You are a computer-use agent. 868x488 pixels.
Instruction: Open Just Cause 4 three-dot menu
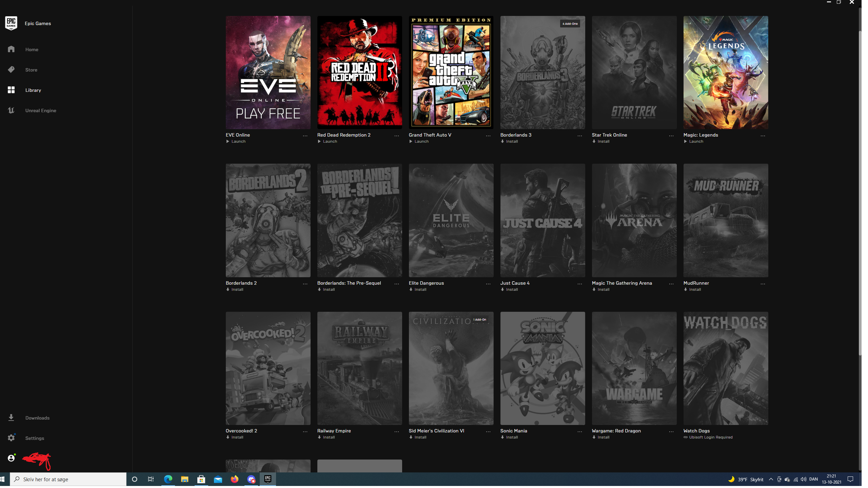[580, 284]
